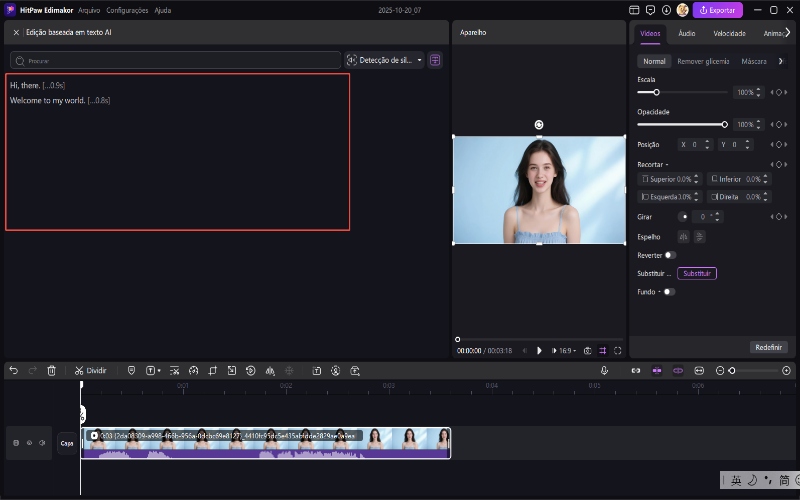Open the 16:9 aspect ratio dropdown
The image size is (800, 500).
pos(567,351)
